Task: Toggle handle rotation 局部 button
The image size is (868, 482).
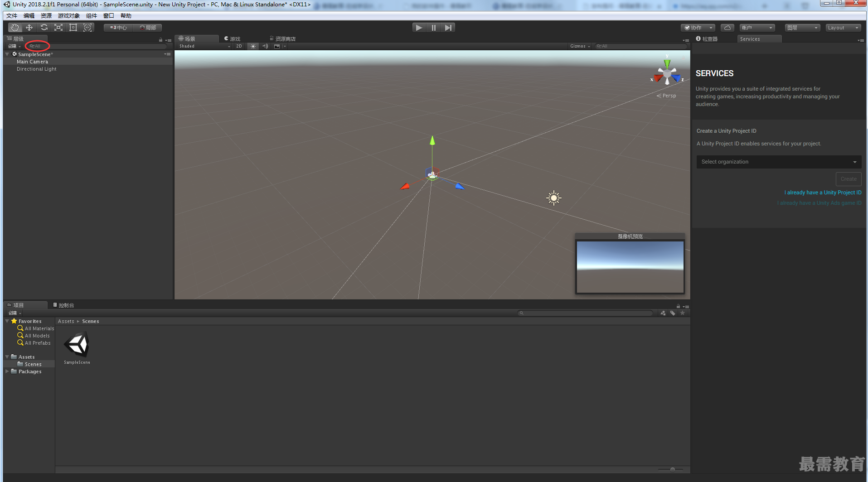Action: [148, 28]
